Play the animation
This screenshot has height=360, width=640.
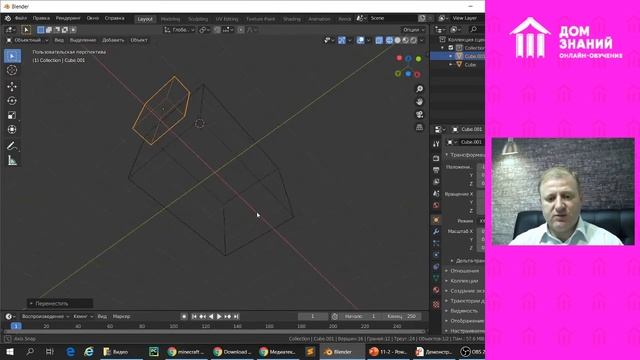[219, 316]
